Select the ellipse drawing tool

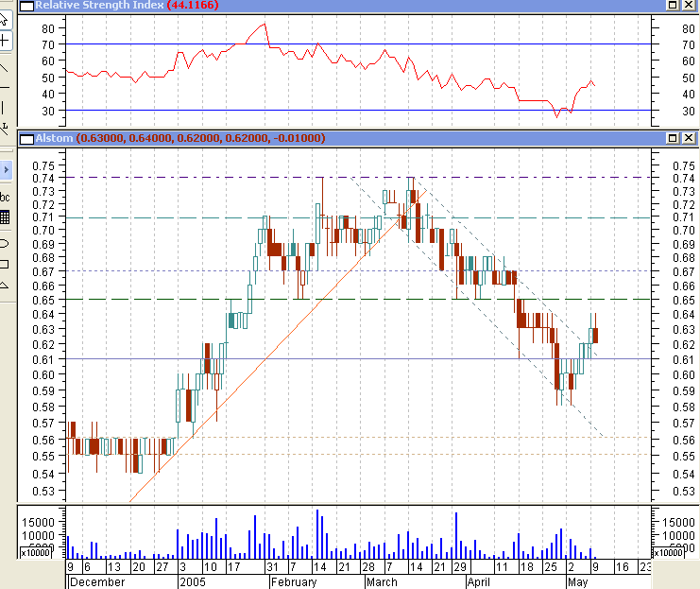[4, 244]
